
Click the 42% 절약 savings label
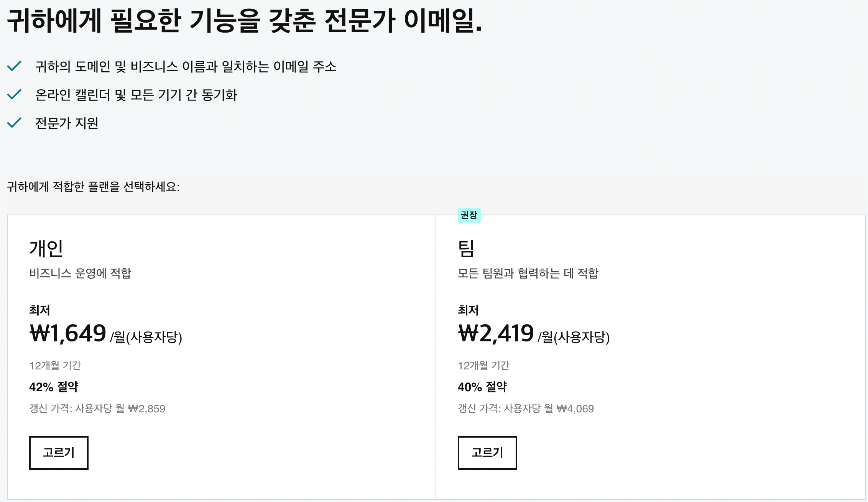coord(54,387)
